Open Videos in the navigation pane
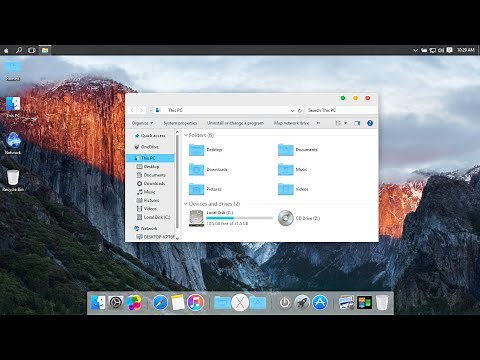 coord(147,209)
